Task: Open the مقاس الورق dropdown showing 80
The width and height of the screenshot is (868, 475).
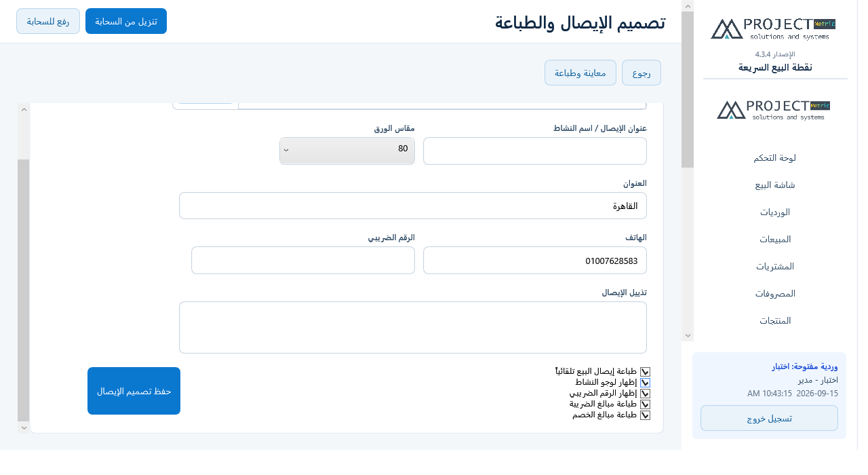Action: (x=347, y=151)
